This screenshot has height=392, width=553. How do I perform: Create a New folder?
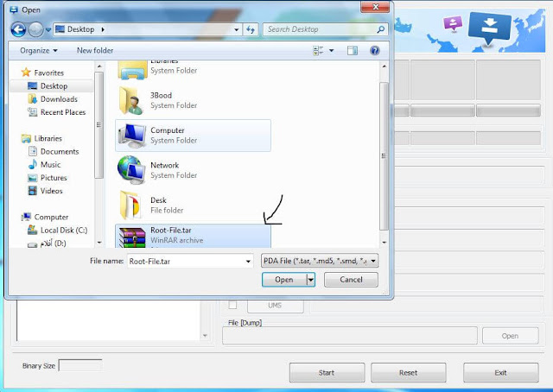[95, 51]
